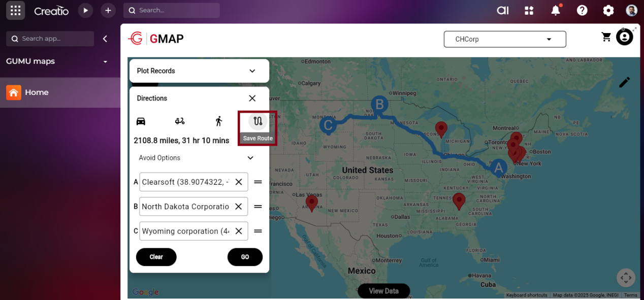Expand Avoid Options
The image size is (644, 300).
click(x=197, y=158)
